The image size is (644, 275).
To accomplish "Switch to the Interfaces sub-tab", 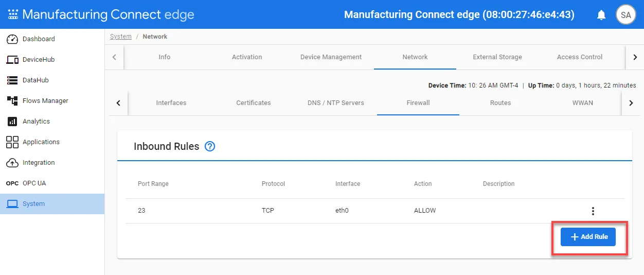I will tap(171, 103).
